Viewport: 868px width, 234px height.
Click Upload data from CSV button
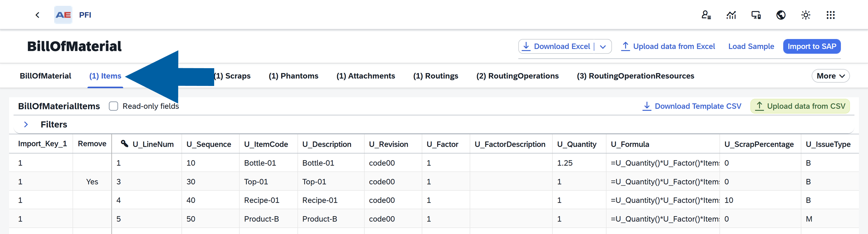(800, 106)
